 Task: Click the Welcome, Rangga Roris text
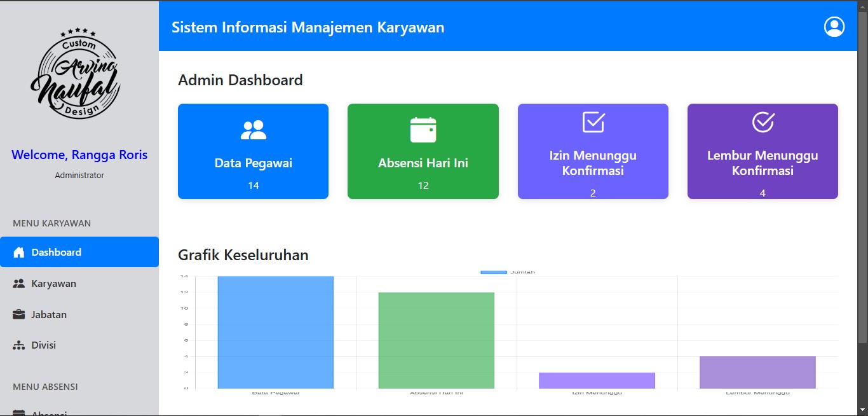pos(79,155)
